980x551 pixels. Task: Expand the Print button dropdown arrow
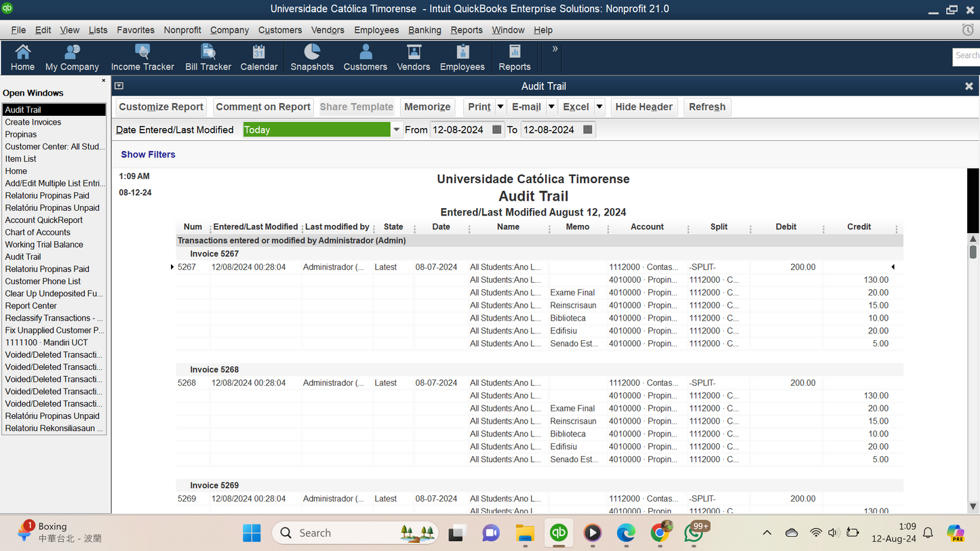[x=501, y=107]
